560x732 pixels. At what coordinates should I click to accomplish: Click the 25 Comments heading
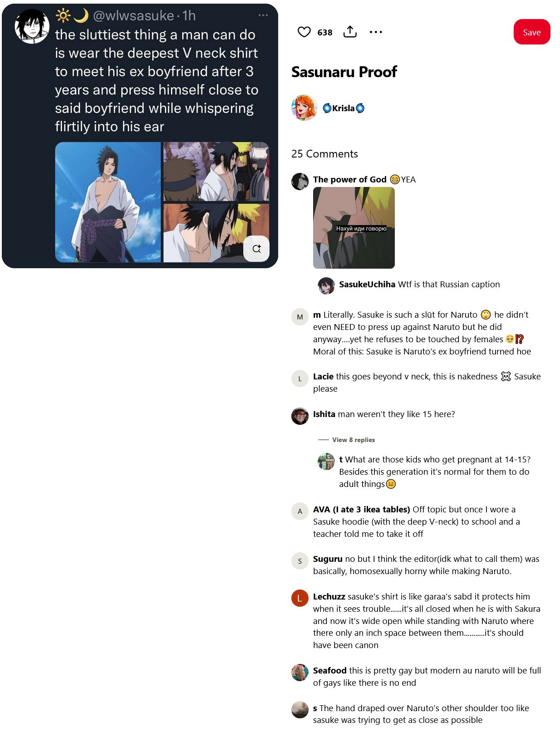tap(324, 154)
